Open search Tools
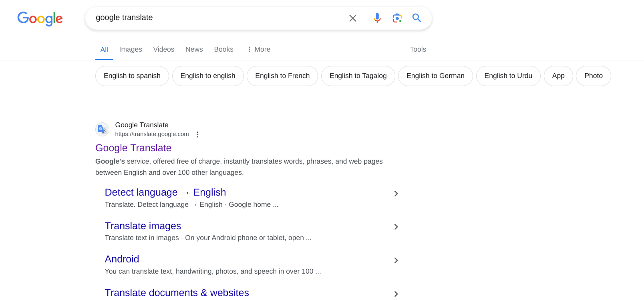Screen dimensions: 644x300 418,49
